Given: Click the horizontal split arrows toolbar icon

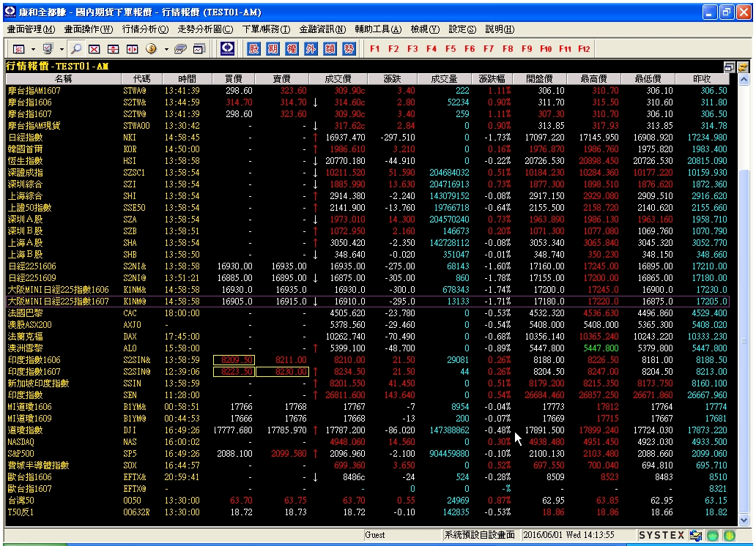Looking at the screenshot, I should tap(132, 49).
